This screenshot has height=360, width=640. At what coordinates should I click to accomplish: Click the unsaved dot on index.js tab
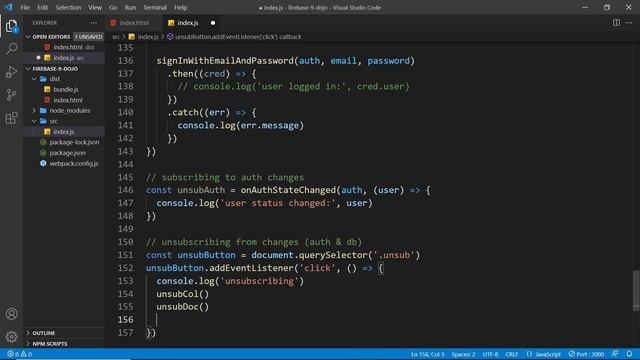pos(213,23)
